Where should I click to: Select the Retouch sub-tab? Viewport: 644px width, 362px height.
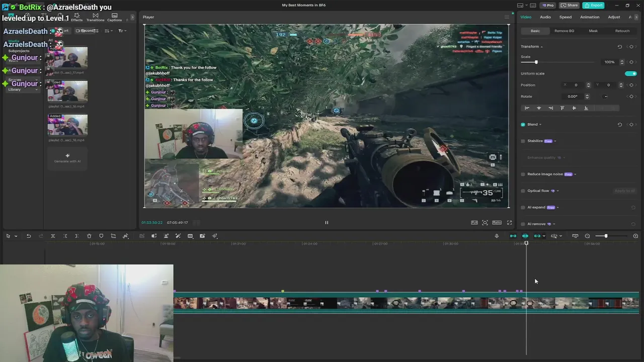click(622, 31)
